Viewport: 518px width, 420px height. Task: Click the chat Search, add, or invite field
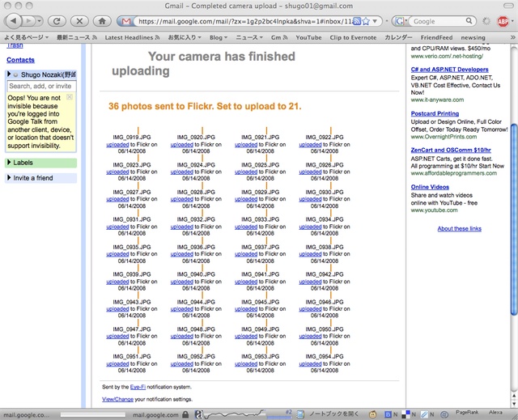pos(40,86)
